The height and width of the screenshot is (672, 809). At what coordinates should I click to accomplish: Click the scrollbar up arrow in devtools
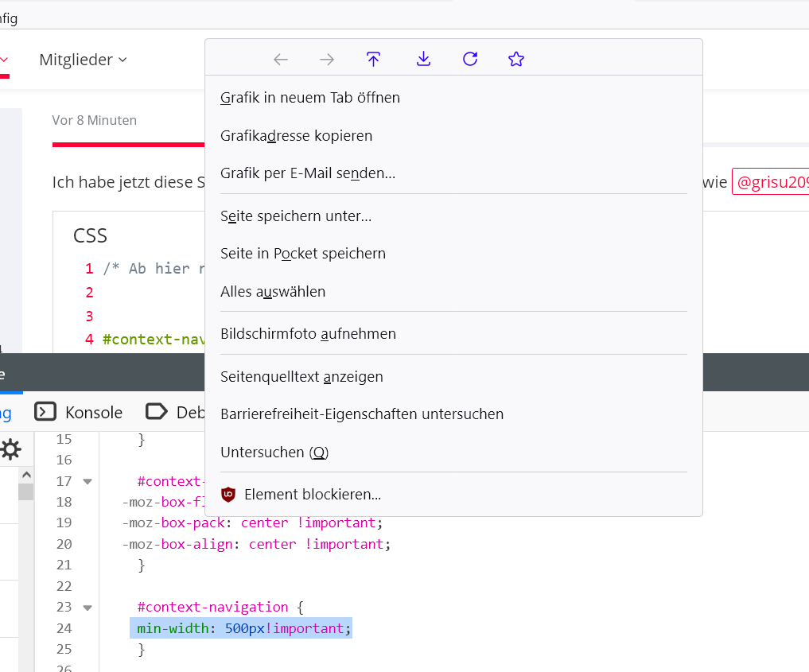26,475
